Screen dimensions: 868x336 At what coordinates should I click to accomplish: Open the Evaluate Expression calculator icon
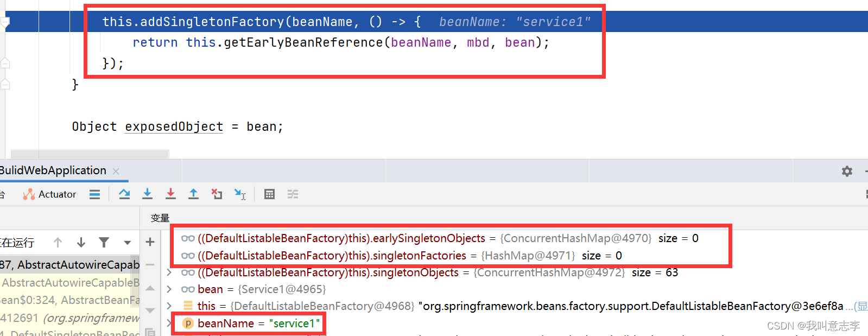coord(269,194)
